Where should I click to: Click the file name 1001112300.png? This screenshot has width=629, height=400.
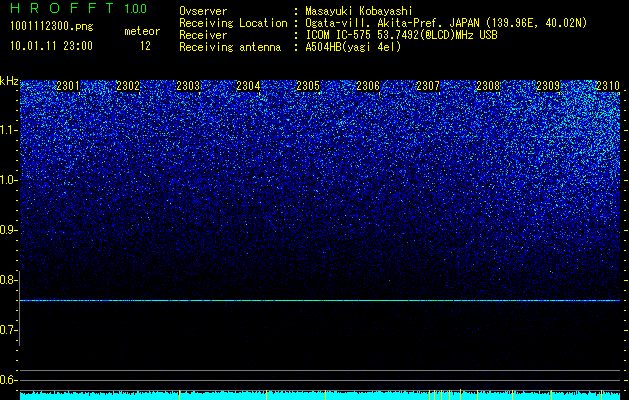pyautogui.click(x=52, y=26)
